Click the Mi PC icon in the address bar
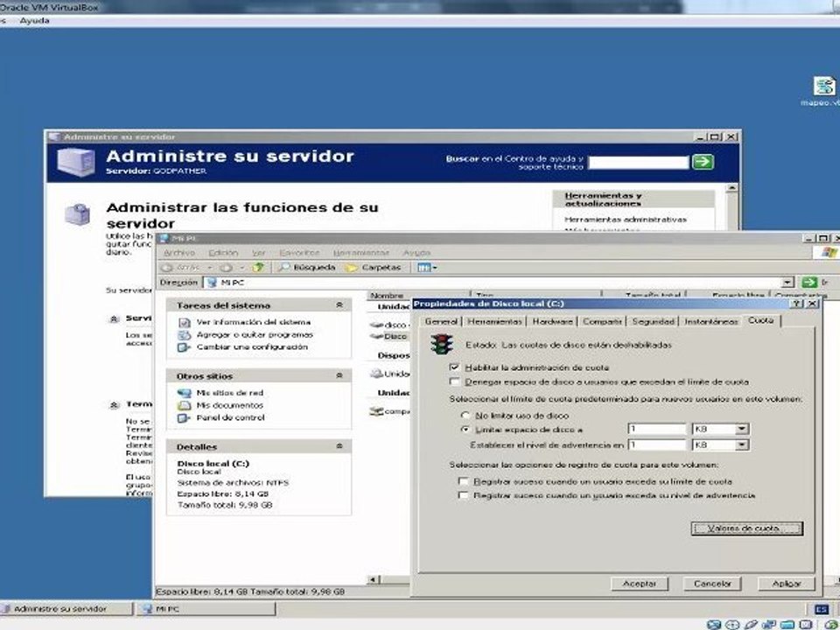This screenshot has width=840, height=630. pos(212,282)
